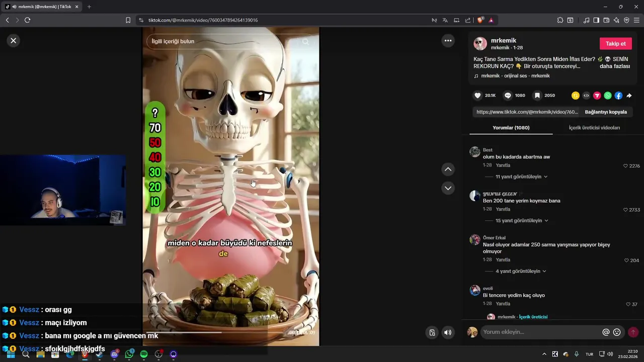Bookmark the video via the save icon
The height and width of the screenshot is (362, 644).
coord(537,96)
